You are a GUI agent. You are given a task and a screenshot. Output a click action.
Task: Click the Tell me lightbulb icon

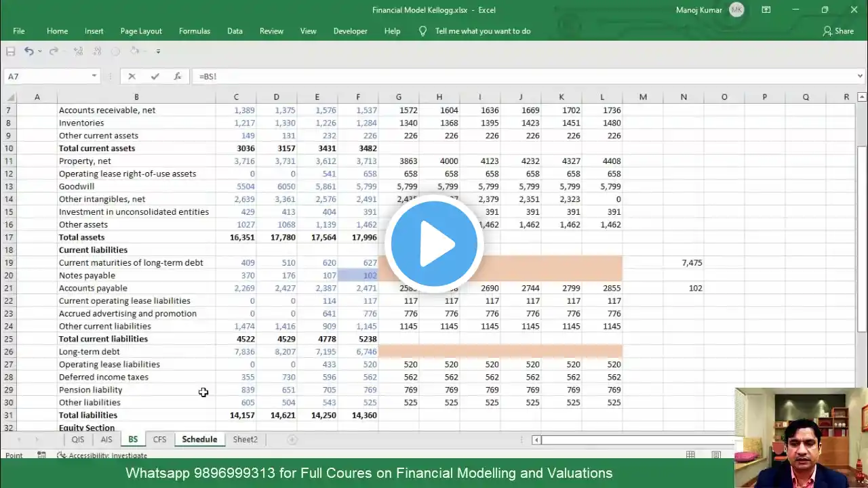(422, 31)
